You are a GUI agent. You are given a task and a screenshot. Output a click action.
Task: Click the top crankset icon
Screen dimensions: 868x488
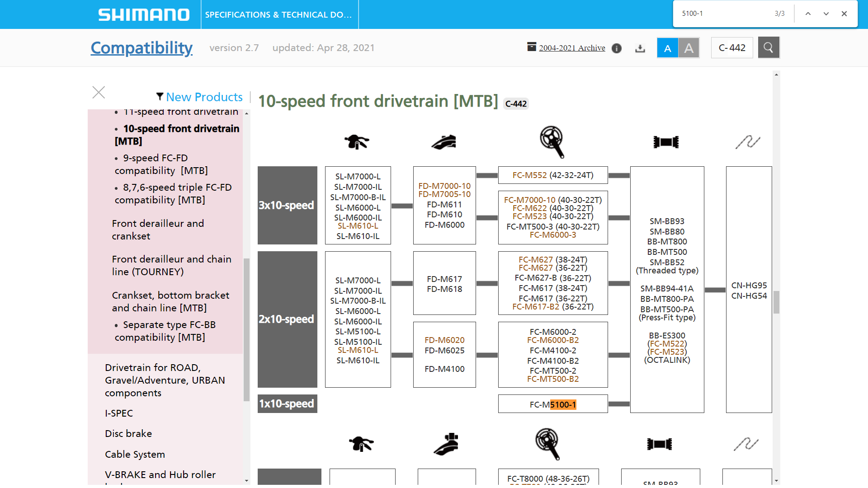pos(552,142)
